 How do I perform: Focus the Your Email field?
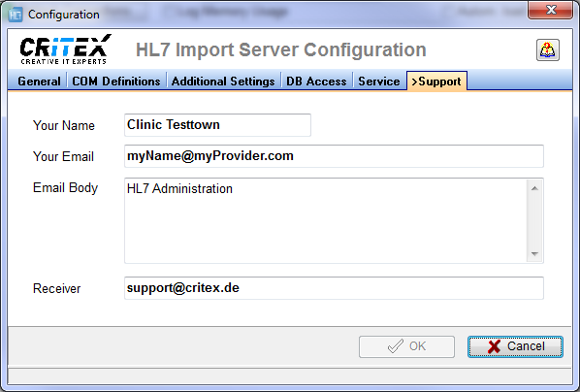click(334, 156)
